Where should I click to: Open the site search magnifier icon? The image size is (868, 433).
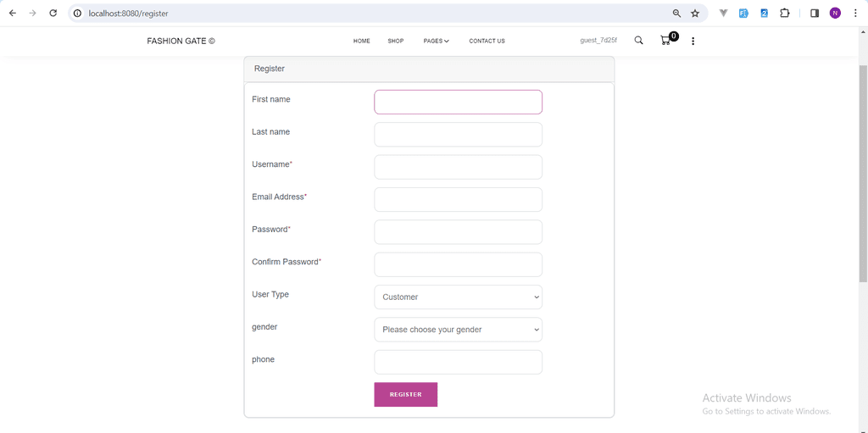(x=638, y=41)
